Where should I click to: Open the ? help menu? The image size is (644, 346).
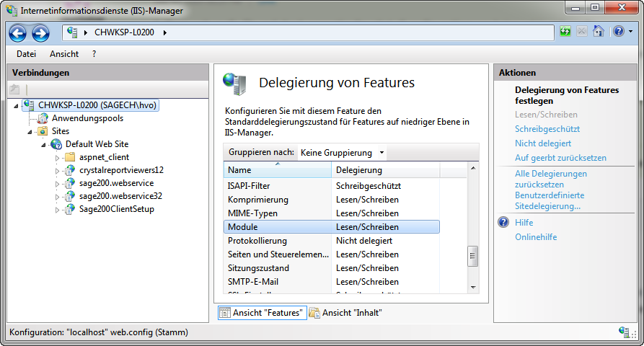pos(94,54)
